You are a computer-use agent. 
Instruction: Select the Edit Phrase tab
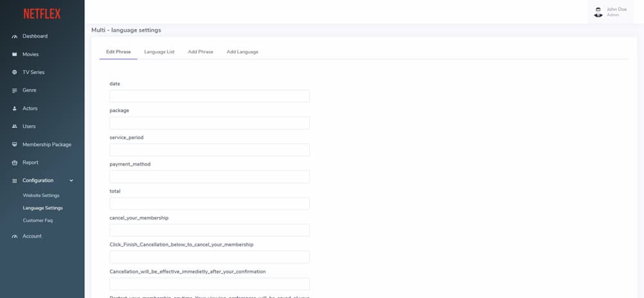(x=118, y=51)
